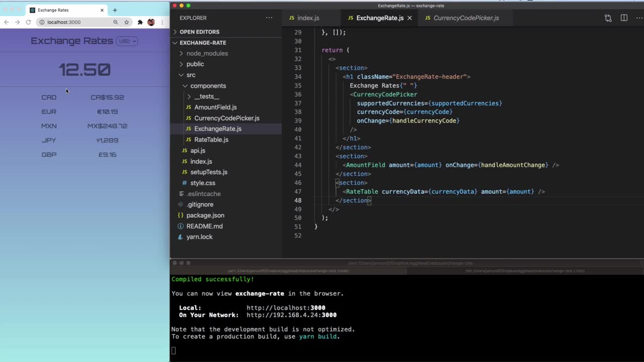
Task: Expand the __tests__ folder
Action: point(206,97)
